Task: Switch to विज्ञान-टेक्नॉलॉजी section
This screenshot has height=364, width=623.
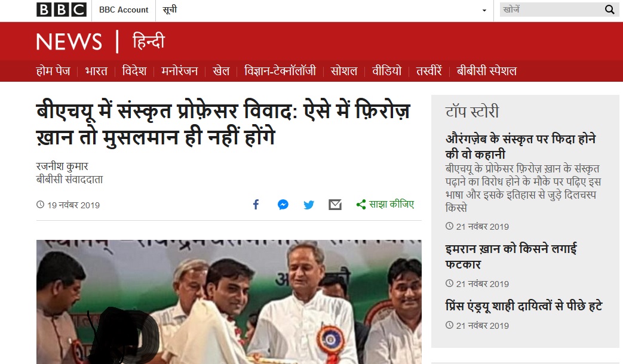Action: (280, 71)
